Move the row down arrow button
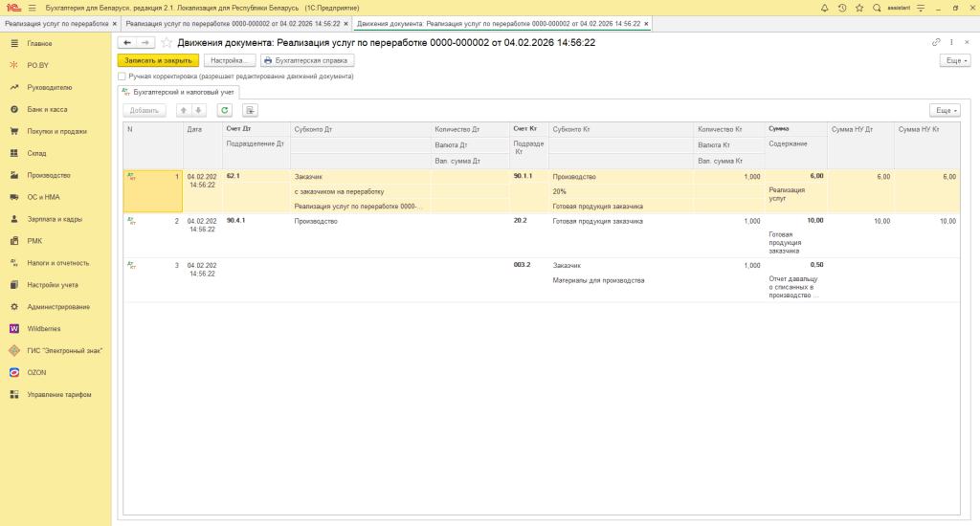This screenshot has width=980, height=526. (199, 110)
